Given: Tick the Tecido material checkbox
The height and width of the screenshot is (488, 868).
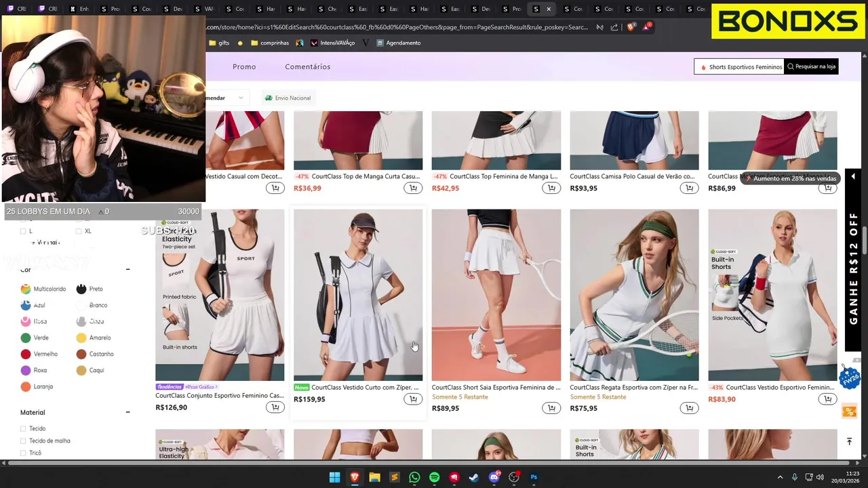Looking at the screenshot, I should [23, 428].
